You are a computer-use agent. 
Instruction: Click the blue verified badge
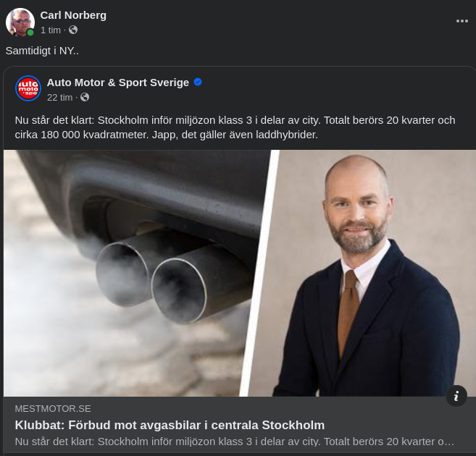(x=198, y=82)
